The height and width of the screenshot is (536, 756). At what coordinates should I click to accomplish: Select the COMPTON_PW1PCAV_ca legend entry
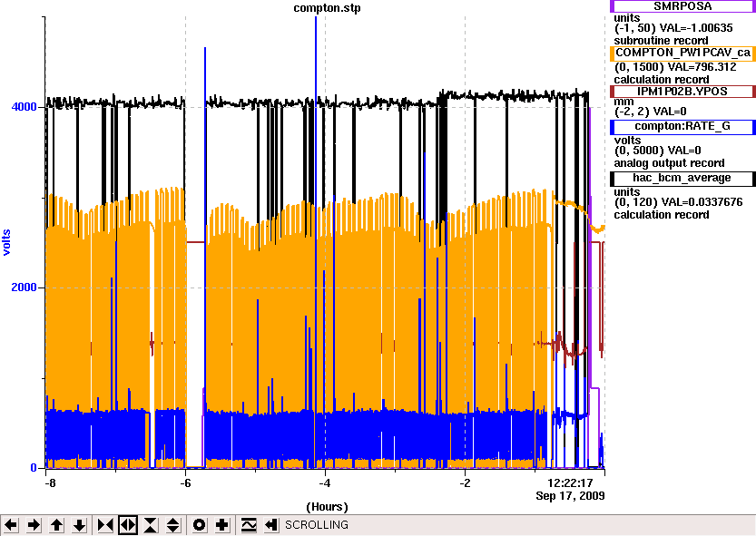pos(682,53)
